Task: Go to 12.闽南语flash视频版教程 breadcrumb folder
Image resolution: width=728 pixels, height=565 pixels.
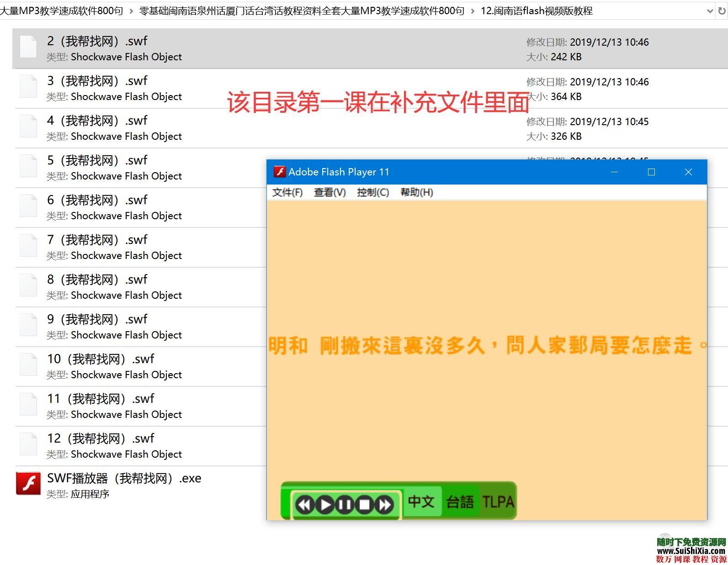Action: [x=537, y=11]
